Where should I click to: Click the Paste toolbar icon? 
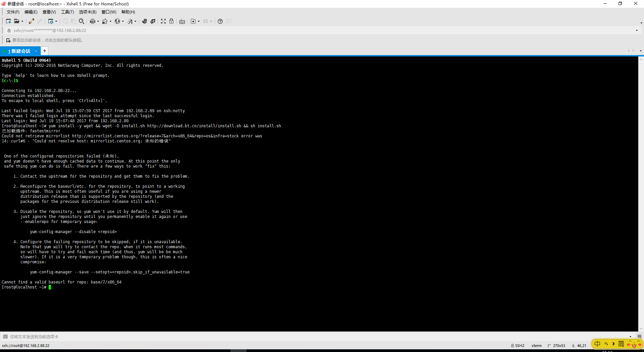click(x=73, y=21)
